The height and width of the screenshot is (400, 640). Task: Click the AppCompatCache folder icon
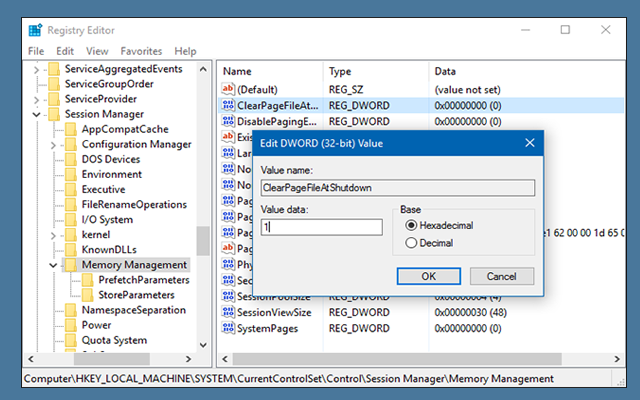[70, 129]
